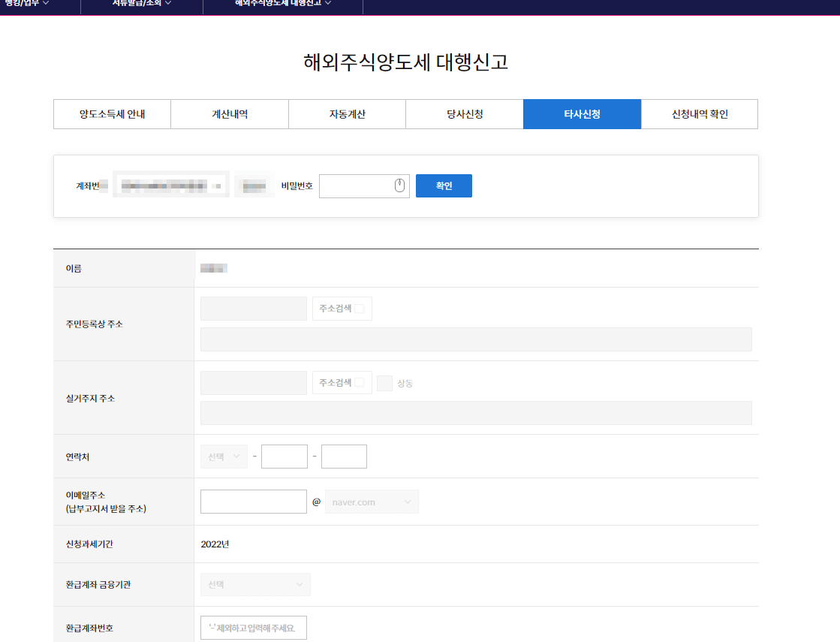Switch to the 양도소득세 안내 tab

(111, 113)
